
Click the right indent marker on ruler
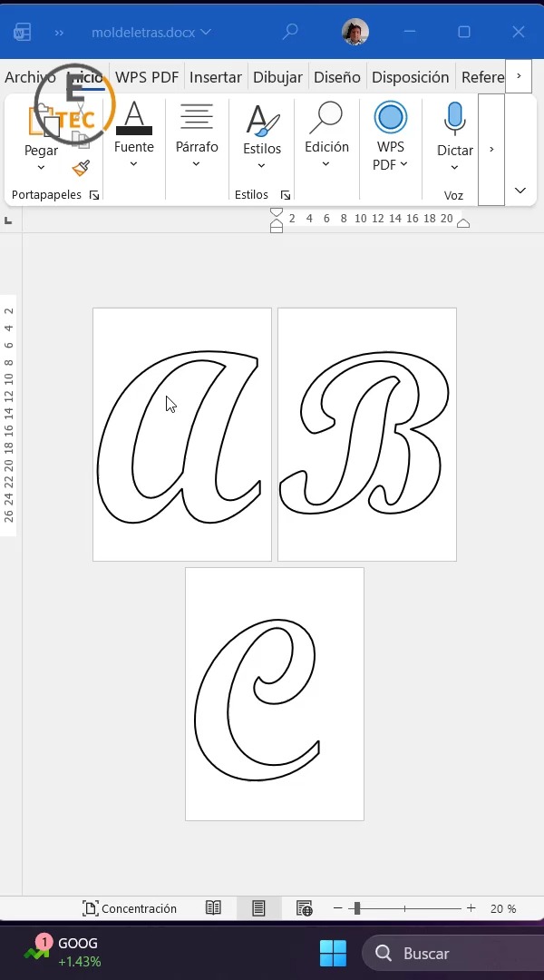462,223
